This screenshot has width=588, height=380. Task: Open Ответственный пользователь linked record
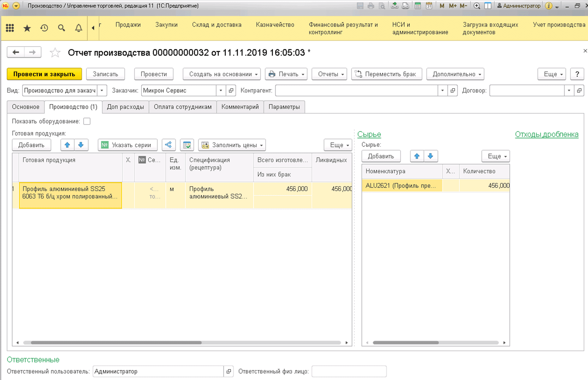(229, 371)
